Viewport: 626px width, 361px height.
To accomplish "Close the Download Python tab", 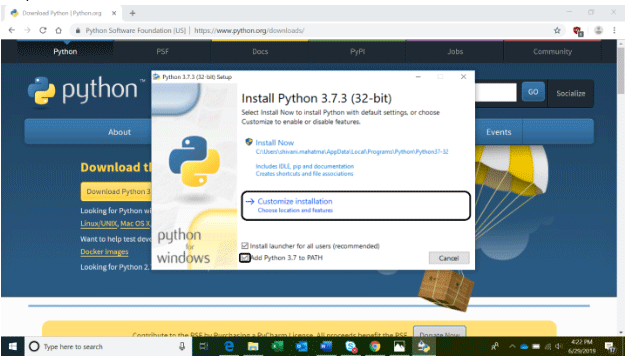I will click(114, 13).
